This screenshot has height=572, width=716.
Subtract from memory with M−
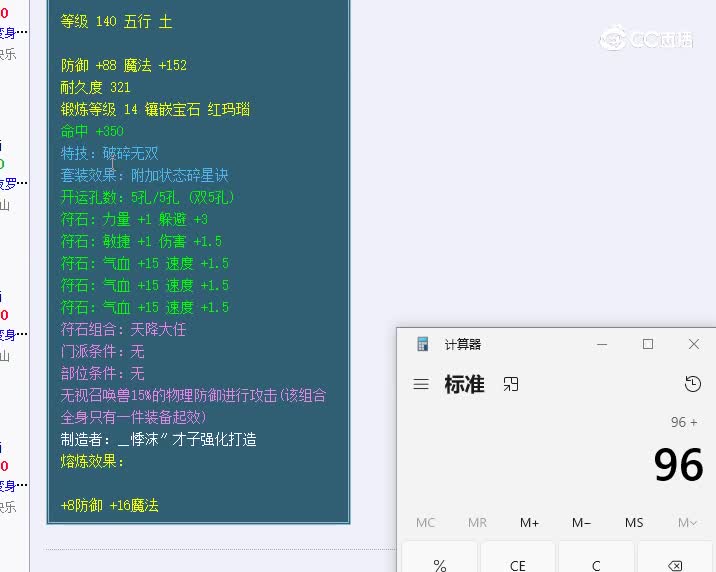[581, 522]
